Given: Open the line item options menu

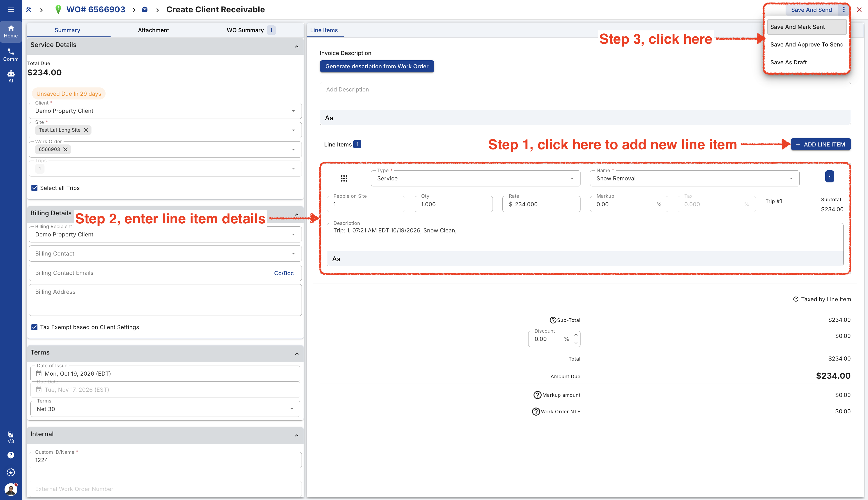Looking at the screenshot, I should click(830, 177).
